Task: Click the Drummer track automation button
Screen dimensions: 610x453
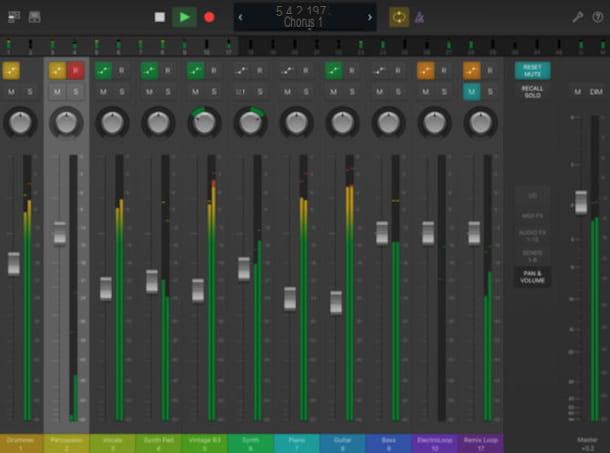Action: [12, 71]
